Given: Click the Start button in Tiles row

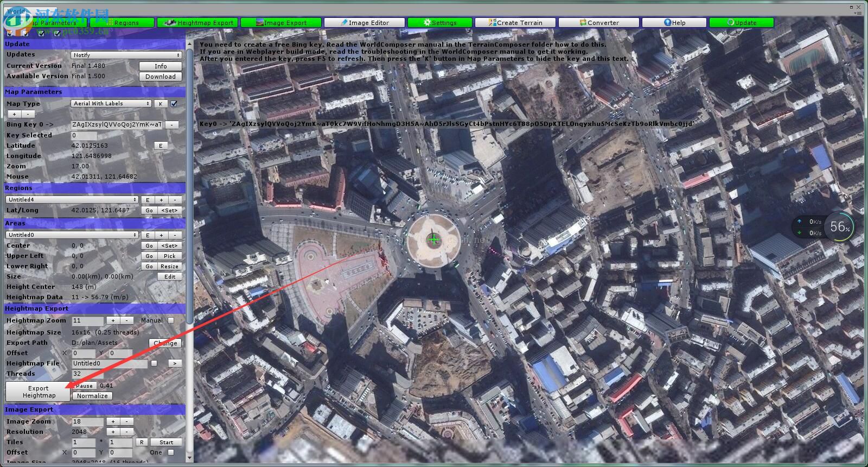Looking at the screenshot, I should [x=166, y=442].
